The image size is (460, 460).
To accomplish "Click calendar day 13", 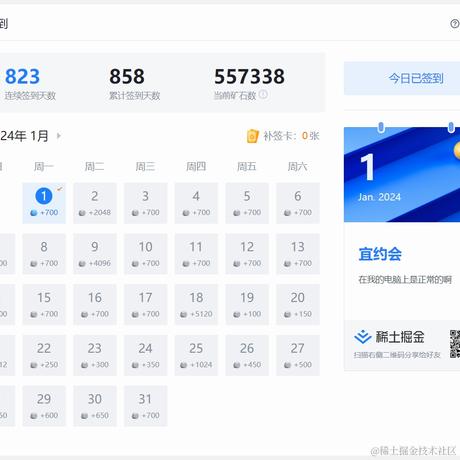I will (x=298, y=254).
